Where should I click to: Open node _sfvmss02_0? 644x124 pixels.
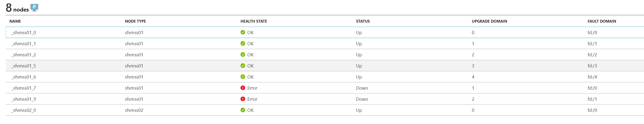24,110
